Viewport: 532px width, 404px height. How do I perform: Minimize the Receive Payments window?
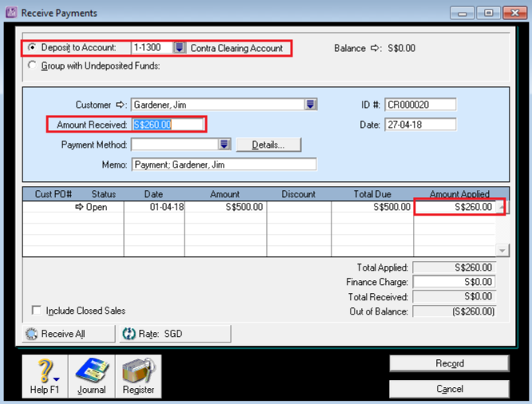click(x=462, y=13)
